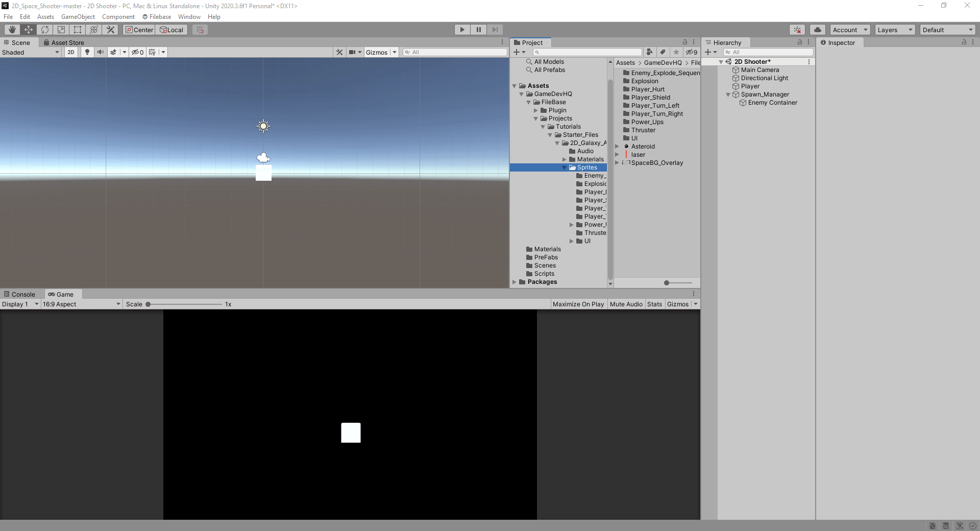This screenshot has height=531, width=980.
Task: Lock the Inspector panel
Action: tap(964, 42)
